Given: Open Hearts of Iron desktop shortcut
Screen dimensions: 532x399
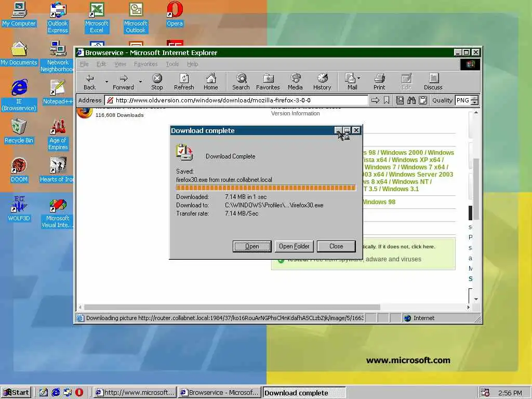Looking at the screenshot, I should pyautogui.click(x=58, y=170).
